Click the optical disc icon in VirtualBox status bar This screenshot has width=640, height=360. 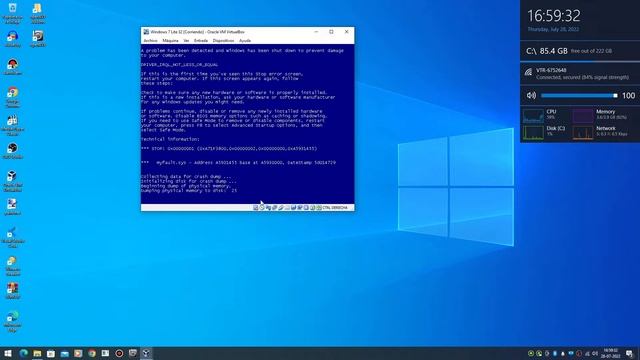pyautogui.click(x=262, y=208)
